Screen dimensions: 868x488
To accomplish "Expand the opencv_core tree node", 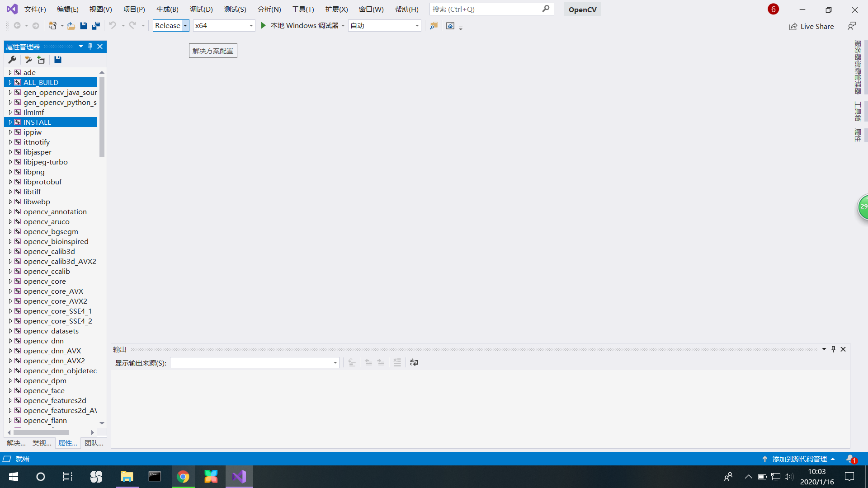I will click(x=10, y=281).
